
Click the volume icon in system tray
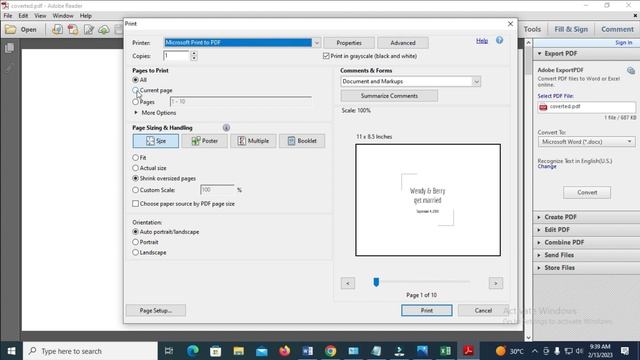[579, 351]
